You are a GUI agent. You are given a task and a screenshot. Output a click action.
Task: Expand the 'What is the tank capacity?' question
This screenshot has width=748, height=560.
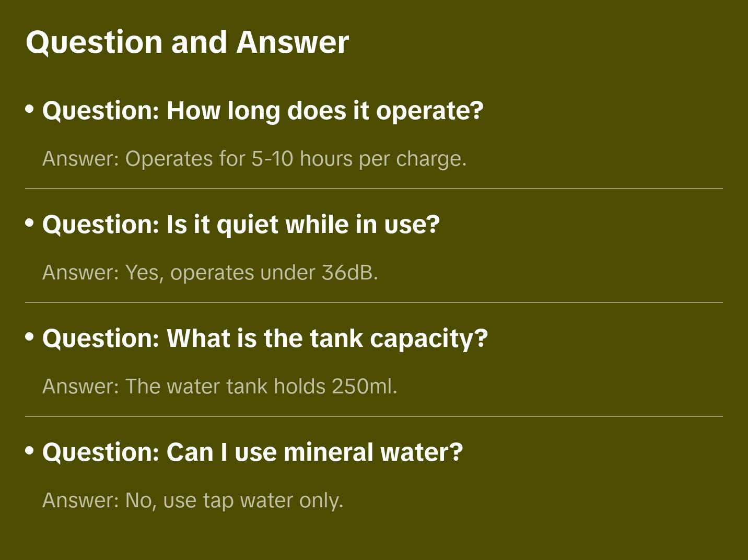(265, 339)
